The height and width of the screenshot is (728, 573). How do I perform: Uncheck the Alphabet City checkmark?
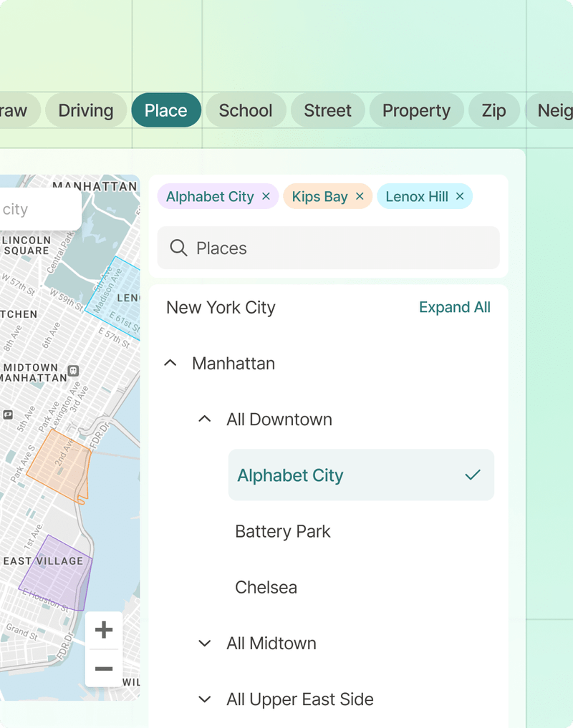click(472, 475)
